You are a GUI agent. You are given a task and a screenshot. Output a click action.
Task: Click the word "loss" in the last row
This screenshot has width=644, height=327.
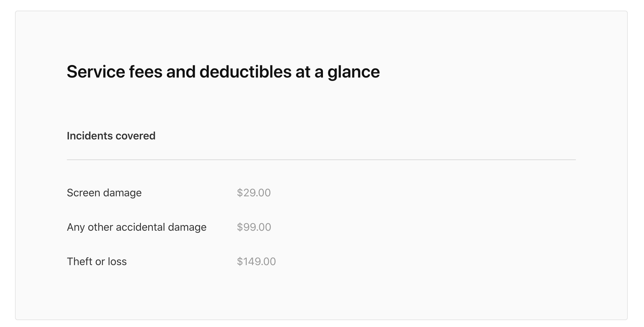click(x=117, y=262)
